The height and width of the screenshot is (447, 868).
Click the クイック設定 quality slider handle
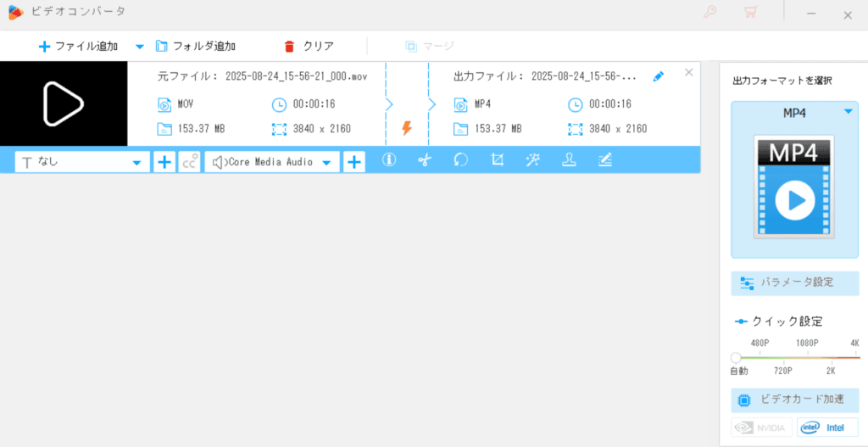tap(736, 357)
